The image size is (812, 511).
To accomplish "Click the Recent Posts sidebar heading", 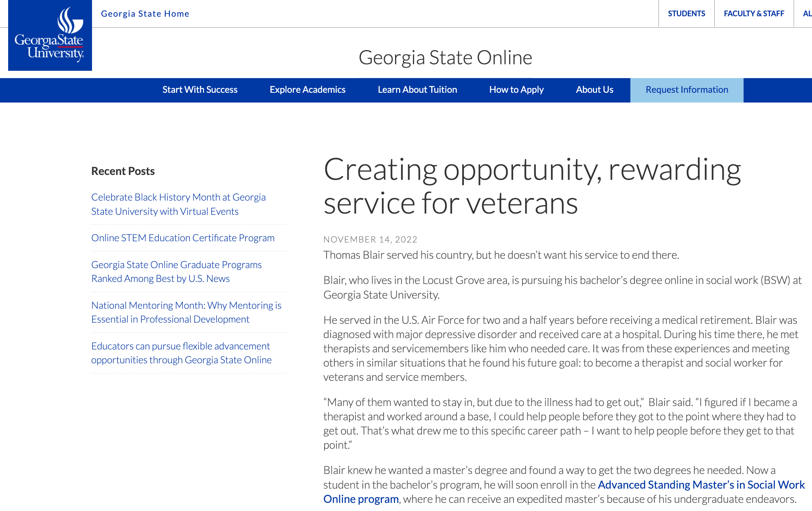I will coord(122,171).
